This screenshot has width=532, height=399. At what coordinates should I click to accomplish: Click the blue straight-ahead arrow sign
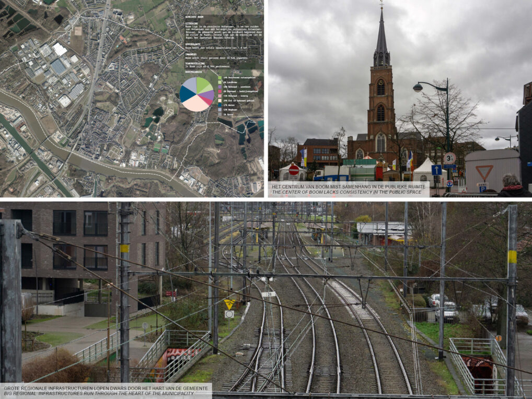(436, 170)
